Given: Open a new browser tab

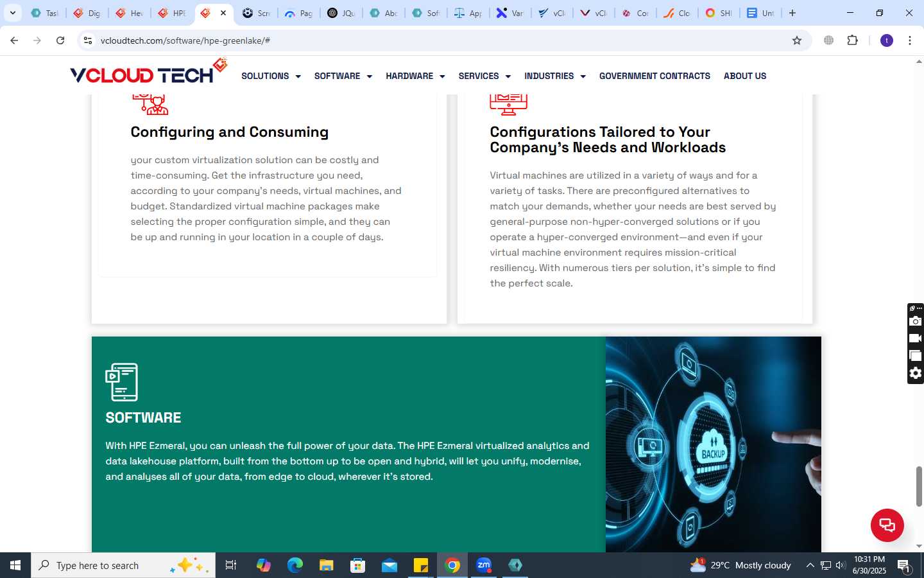Looking at the screenshot, I should [x=792, y=13].
